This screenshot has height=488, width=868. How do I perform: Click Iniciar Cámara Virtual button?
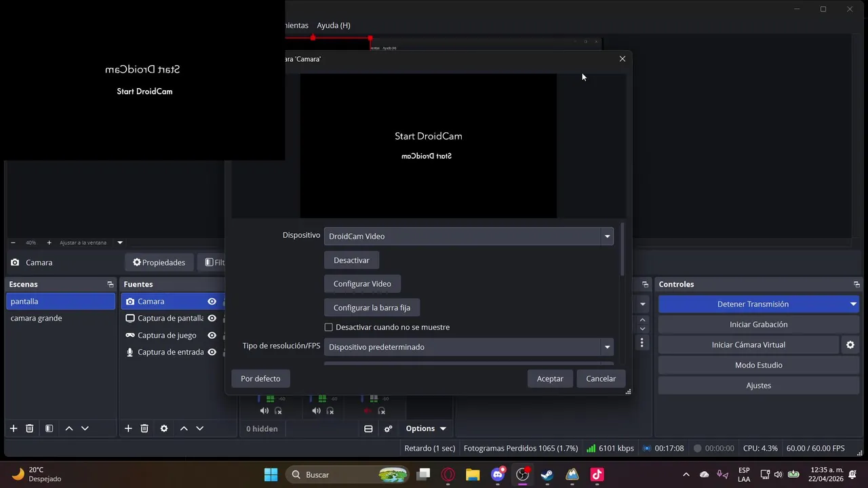749,345
